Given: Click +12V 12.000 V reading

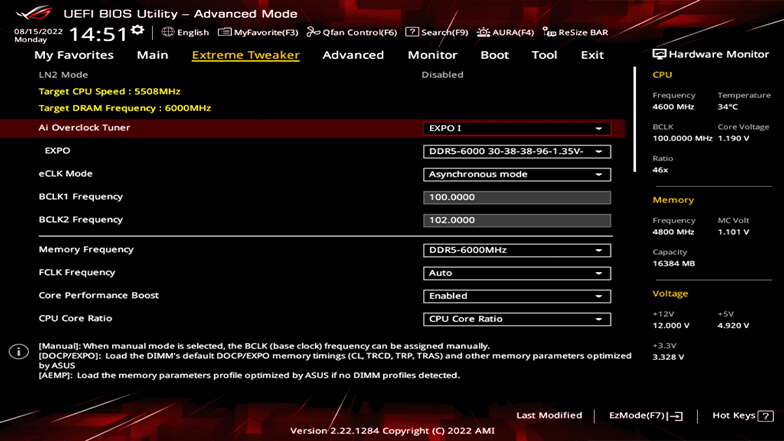Looking at the screenshot, I should 671,326.
